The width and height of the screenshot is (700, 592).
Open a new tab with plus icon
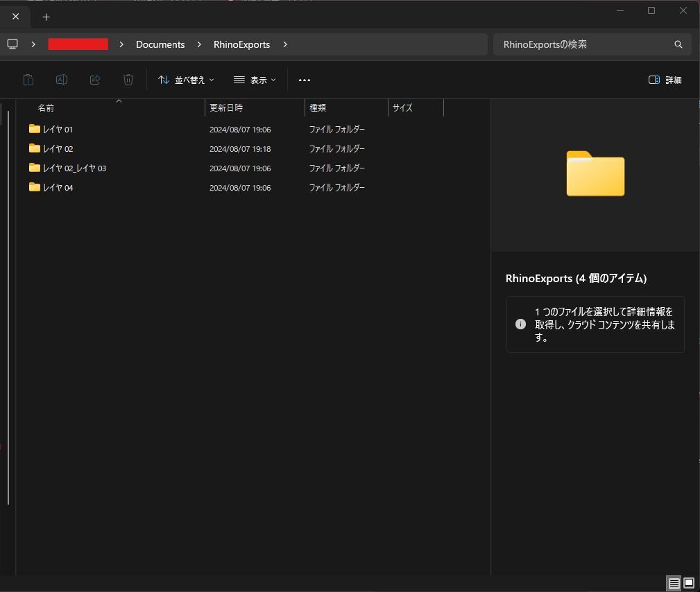point(46,17)
